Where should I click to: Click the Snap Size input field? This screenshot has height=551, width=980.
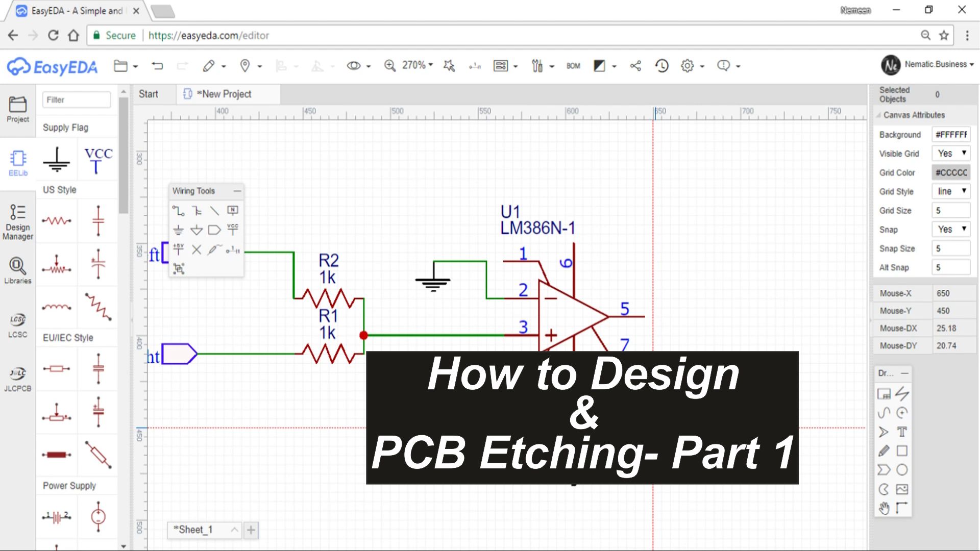pos(951,248)
